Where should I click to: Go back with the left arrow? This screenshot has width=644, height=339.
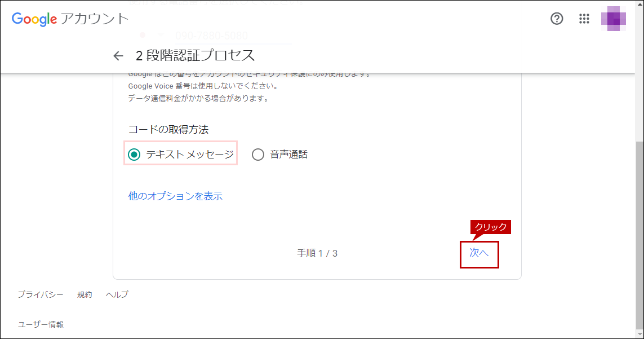coord(118,55)
